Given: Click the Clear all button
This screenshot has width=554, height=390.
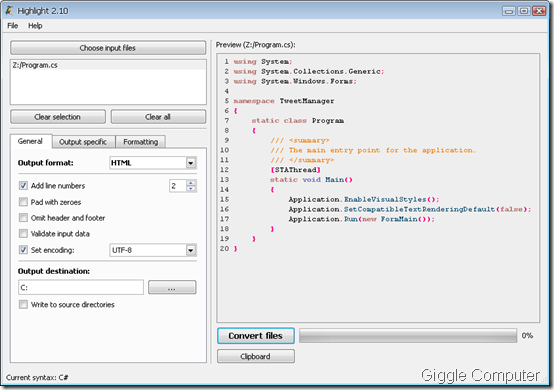Looking at the screenshot, I should click(158, 117).
